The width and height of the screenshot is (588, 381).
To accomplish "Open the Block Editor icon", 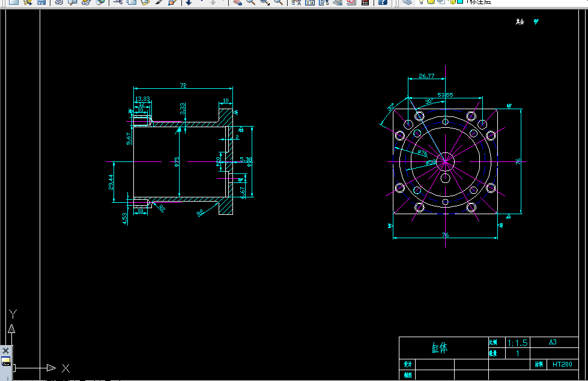I will (172, 2).
